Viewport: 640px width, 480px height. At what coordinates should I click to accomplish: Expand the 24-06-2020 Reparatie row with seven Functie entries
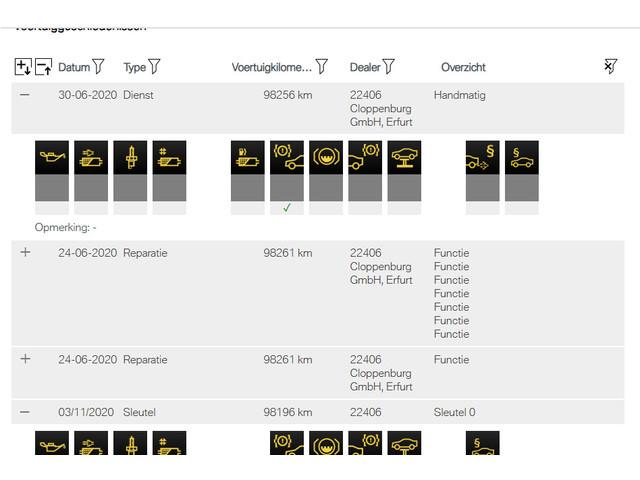[25, 252]
